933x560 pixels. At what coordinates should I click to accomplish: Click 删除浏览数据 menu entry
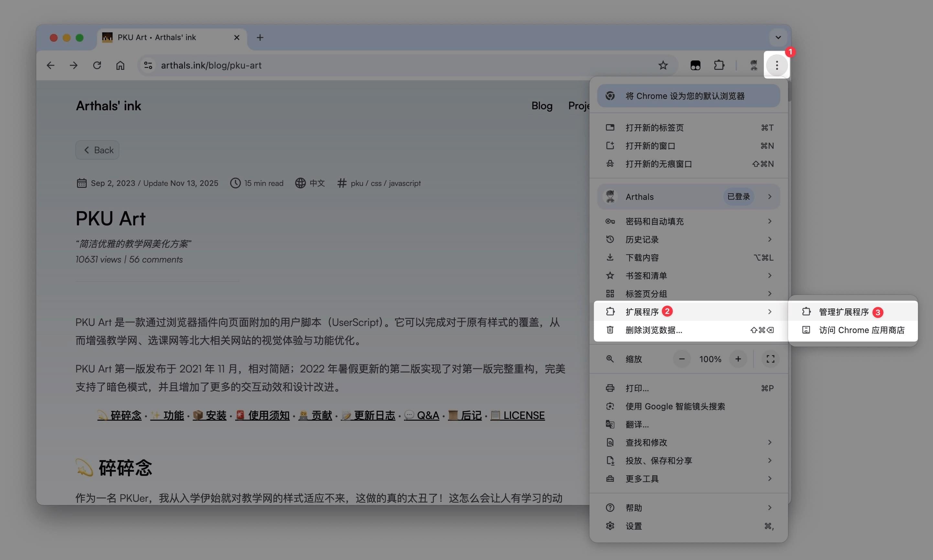coord(654,330)
